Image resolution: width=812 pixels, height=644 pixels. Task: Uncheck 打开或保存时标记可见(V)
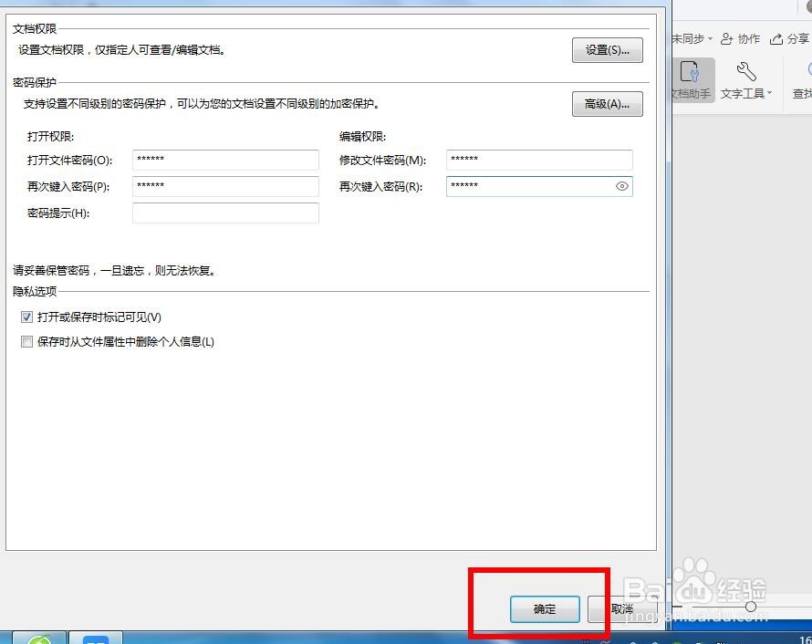(27, 317)
